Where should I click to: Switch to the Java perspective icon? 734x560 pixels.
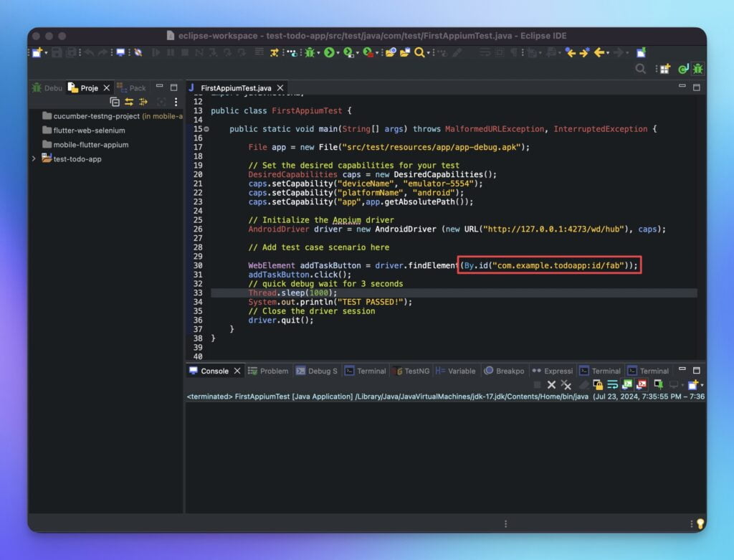(683, 70)
